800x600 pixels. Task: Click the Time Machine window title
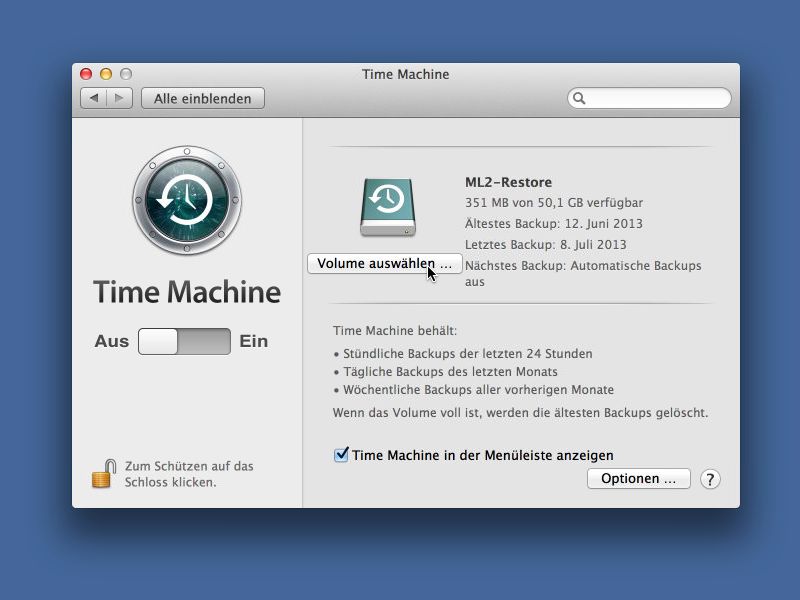(x=406, y=74)
